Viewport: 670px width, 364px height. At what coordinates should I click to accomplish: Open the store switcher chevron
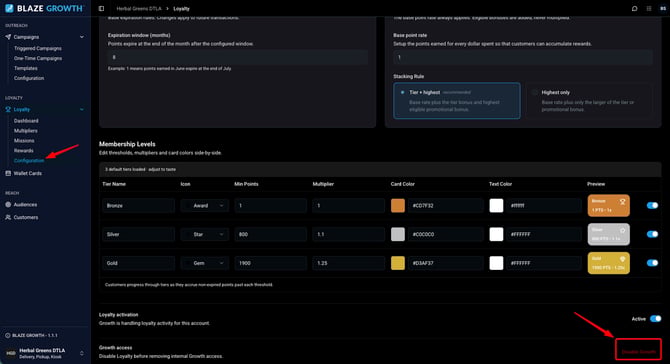[x=82, y=353]
